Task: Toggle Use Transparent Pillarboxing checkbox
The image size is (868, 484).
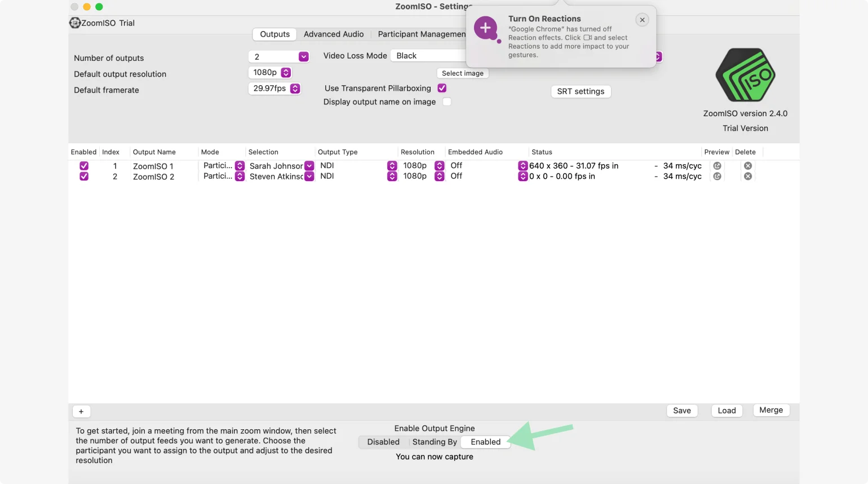Action: coord(442,88)
